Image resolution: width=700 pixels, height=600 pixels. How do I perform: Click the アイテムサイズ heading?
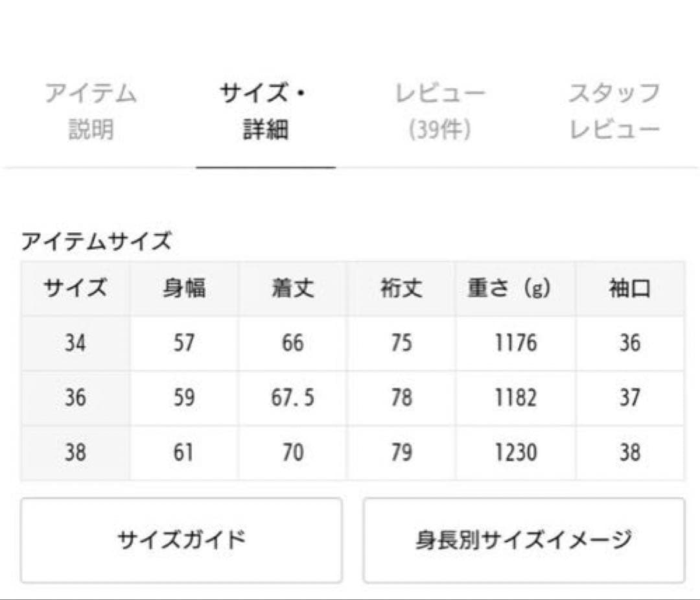click(x=97, y=242)
